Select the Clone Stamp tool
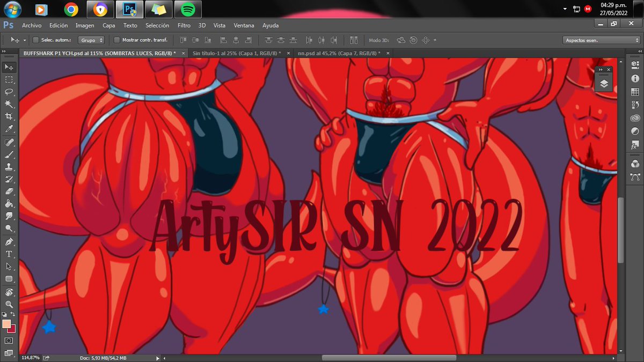The height and width of the screenshot is (362, 644). pos(9,167)
